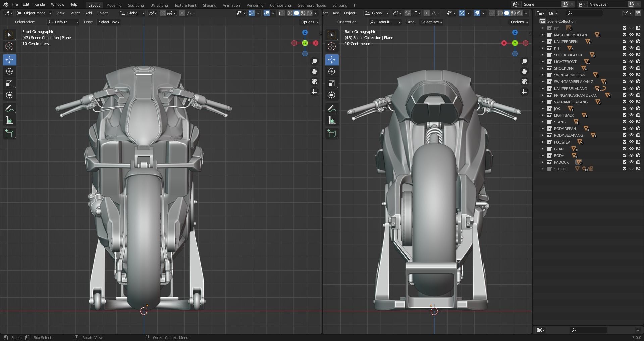The height and width of the screenshot is (341, 644).
Task: Expand the SWINGARMDEPAN collection
Action: coord(542,75)
